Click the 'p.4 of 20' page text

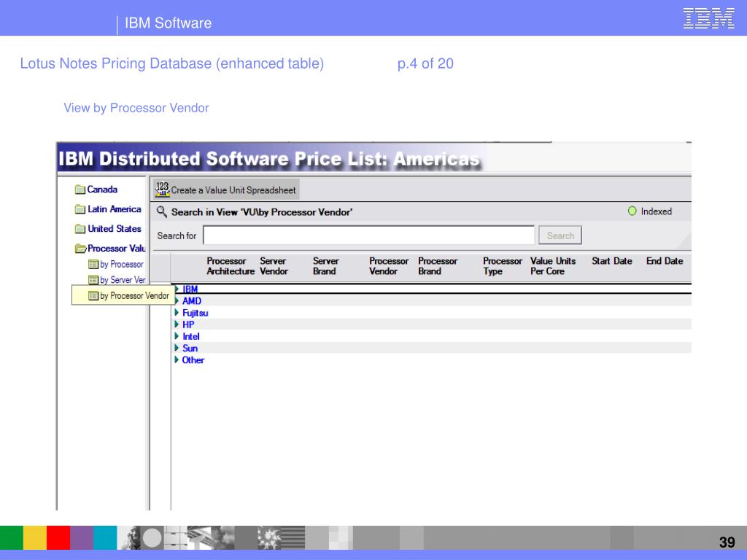point(425,63)
